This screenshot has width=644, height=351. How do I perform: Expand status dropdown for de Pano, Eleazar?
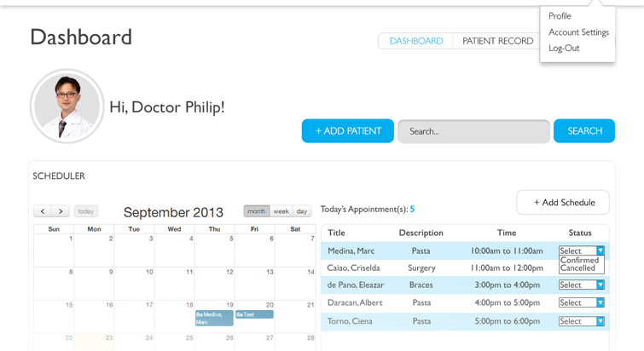tap(582, 285)
